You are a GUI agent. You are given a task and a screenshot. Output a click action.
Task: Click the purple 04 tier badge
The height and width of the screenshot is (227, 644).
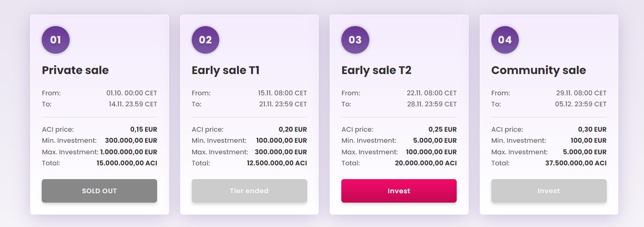pos(505,40)
